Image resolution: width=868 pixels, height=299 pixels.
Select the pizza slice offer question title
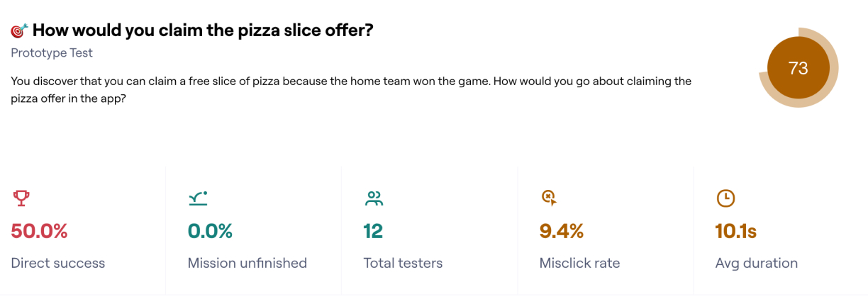click(x=203, y=30)
